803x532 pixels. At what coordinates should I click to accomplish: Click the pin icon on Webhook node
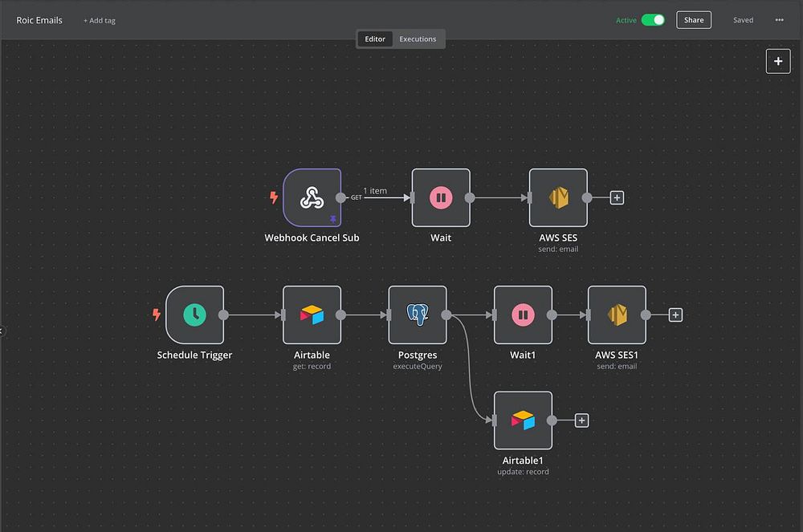[333, 219]
